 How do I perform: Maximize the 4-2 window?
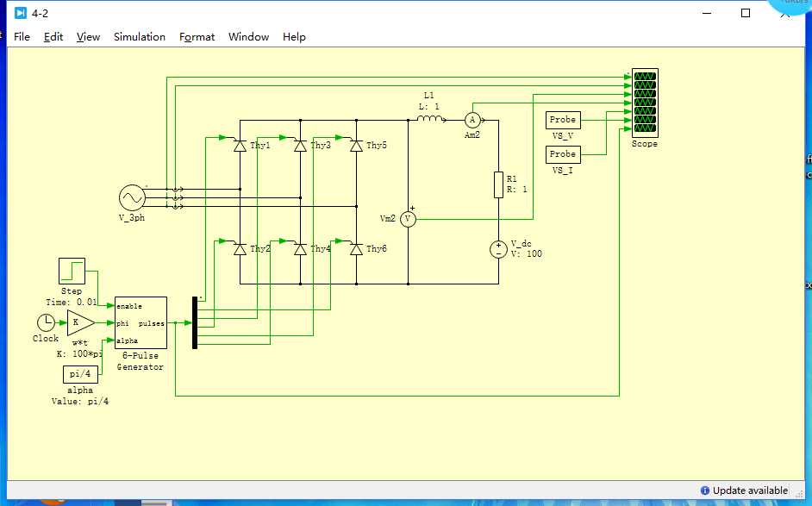pos(746,13)
